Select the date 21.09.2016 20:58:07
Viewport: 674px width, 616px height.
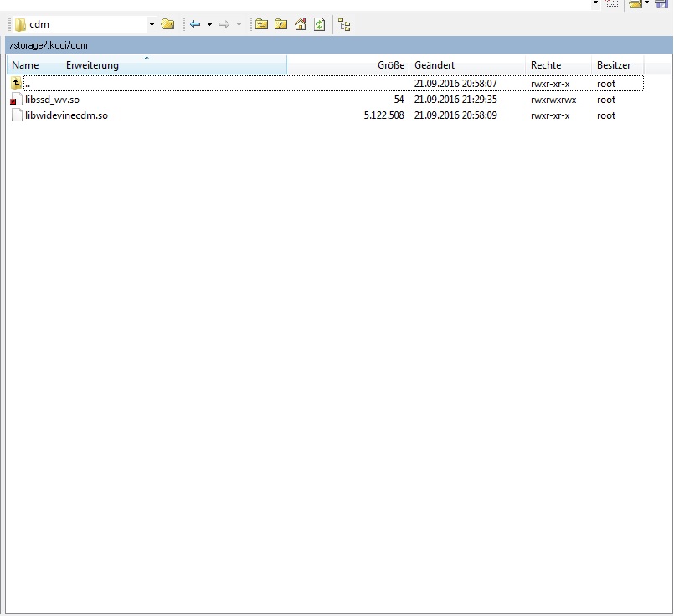455,84
